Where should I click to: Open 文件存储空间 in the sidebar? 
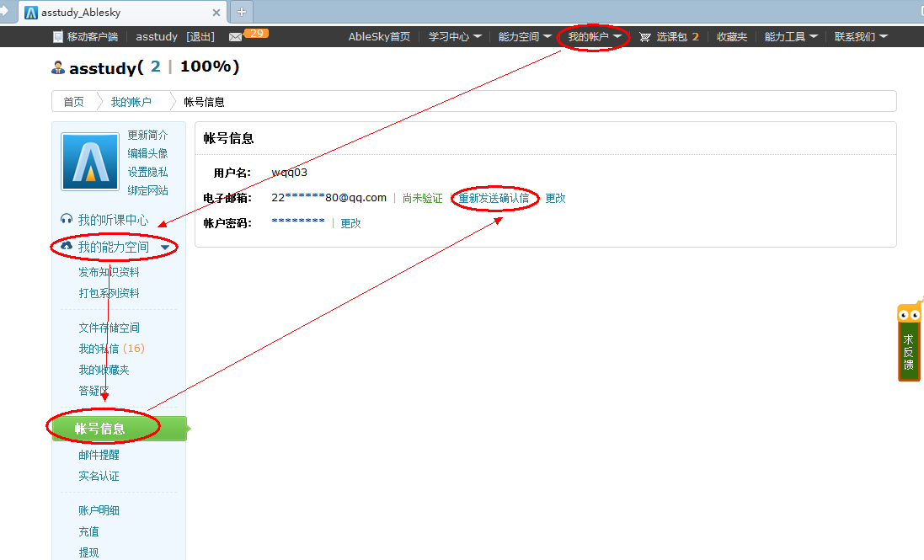coord(109,328)
